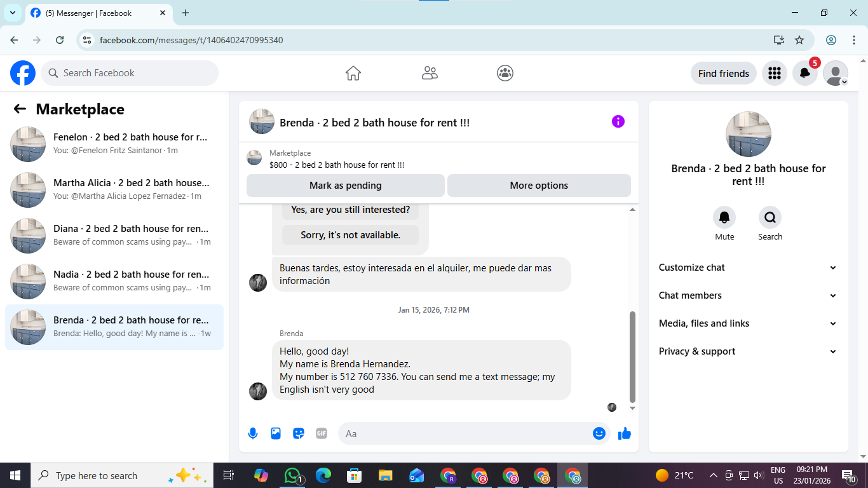
Task: Select the Brenda conversation in list
Action: click(114, 327)
